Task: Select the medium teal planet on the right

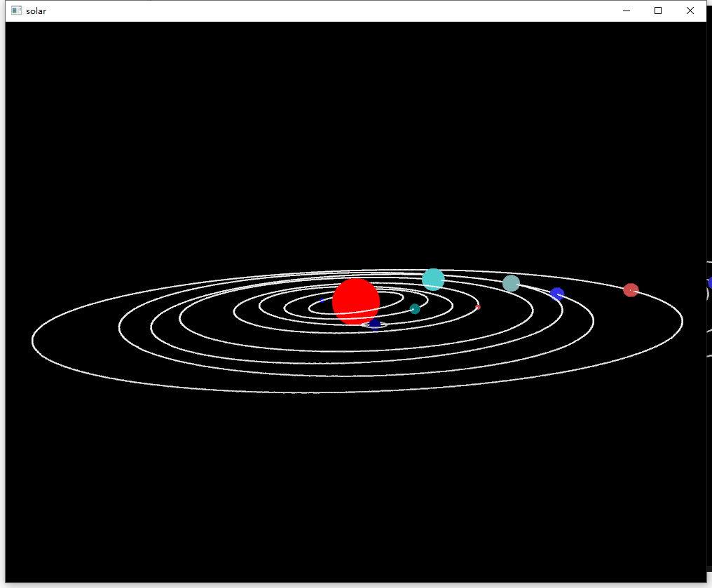Action: (x=511, y=282)
